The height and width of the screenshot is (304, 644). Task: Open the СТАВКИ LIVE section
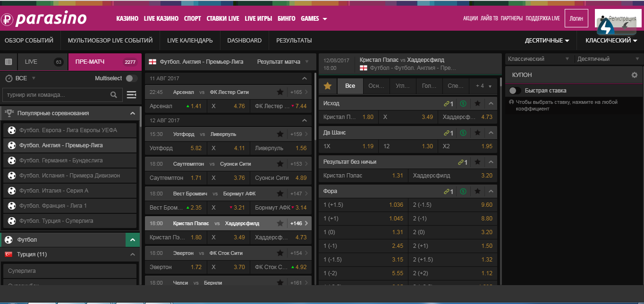pos(223,19)
